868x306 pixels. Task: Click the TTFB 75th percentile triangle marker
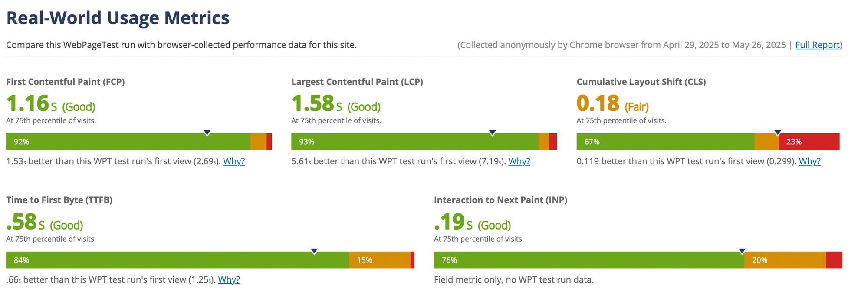point(314,251)
